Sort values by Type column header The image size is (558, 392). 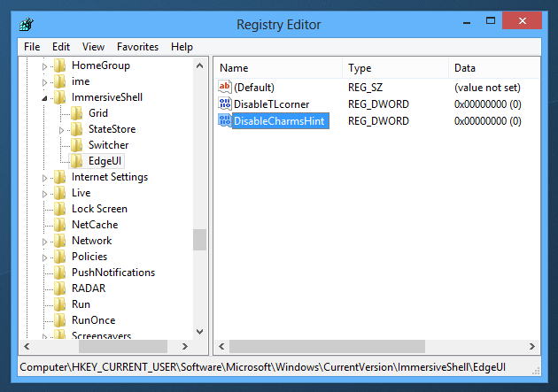(395, 68)
